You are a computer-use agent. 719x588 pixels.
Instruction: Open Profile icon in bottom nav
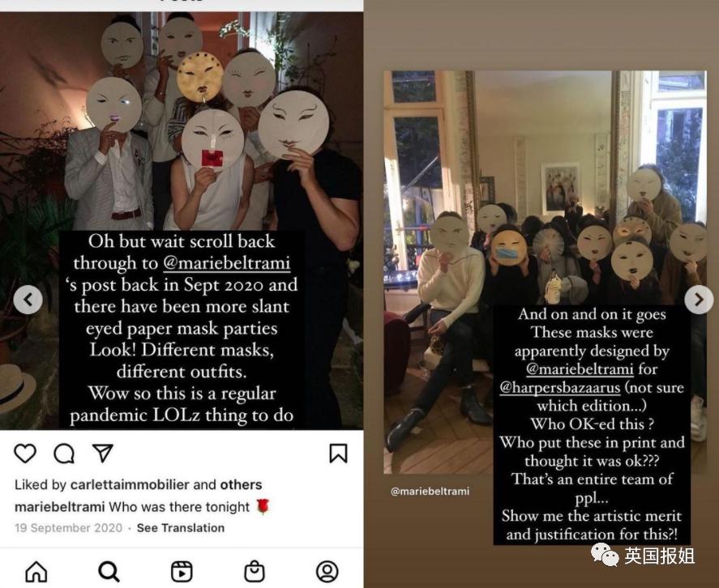(x=327, y=572)
